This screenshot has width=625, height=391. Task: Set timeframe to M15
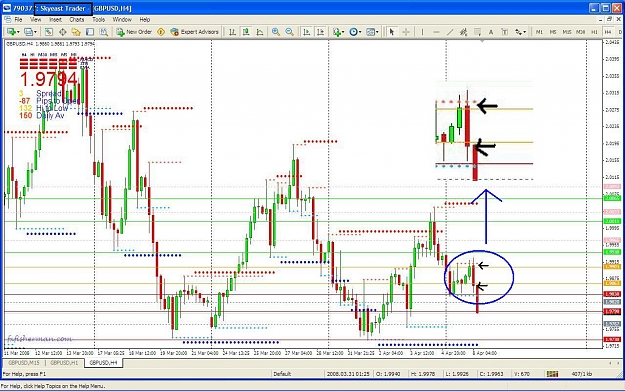567,32
